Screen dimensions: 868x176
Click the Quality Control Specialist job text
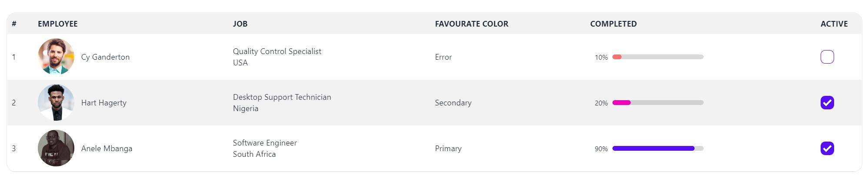click(277, 51)
